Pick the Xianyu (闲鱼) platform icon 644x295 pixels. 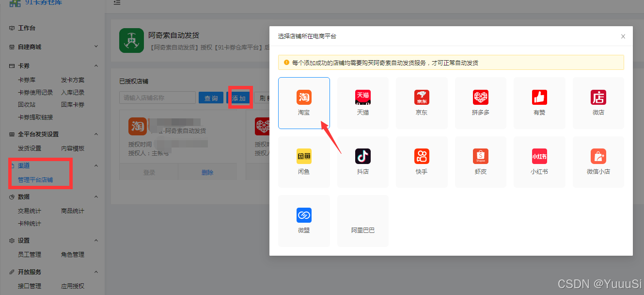click(x=304, y=156)
